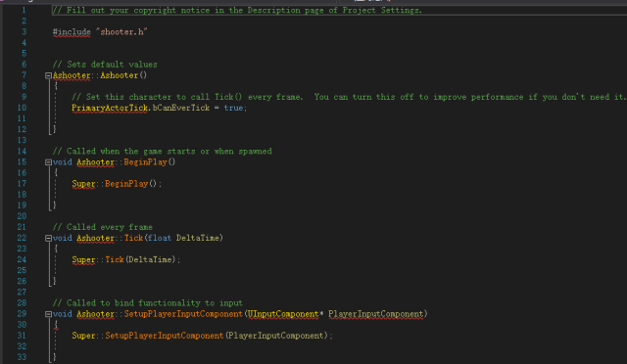Click line number 20 in the gutter
The width and height of the screenshot is (627, 364).
tap(22, 216)
